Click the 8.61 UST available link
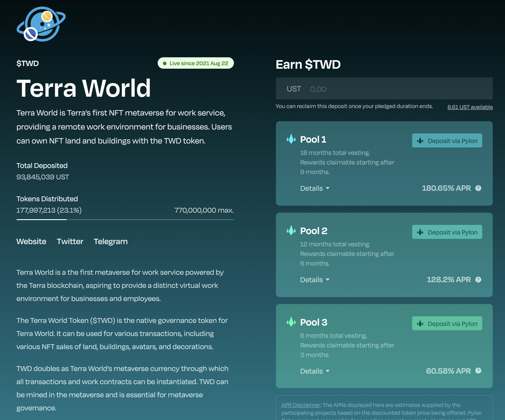 pos(470,107)
